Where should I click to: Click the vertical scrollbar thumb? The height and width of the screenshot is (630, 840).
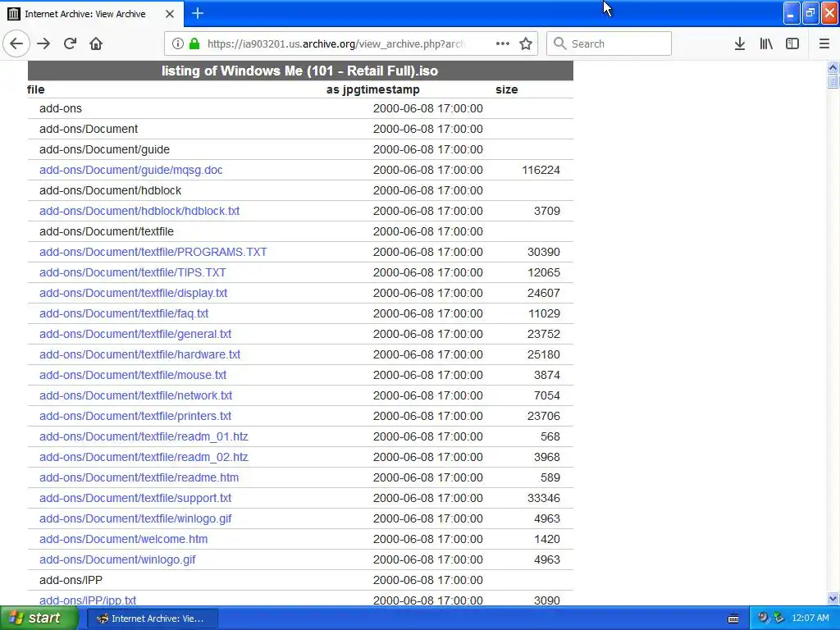(x=833, y=81)
